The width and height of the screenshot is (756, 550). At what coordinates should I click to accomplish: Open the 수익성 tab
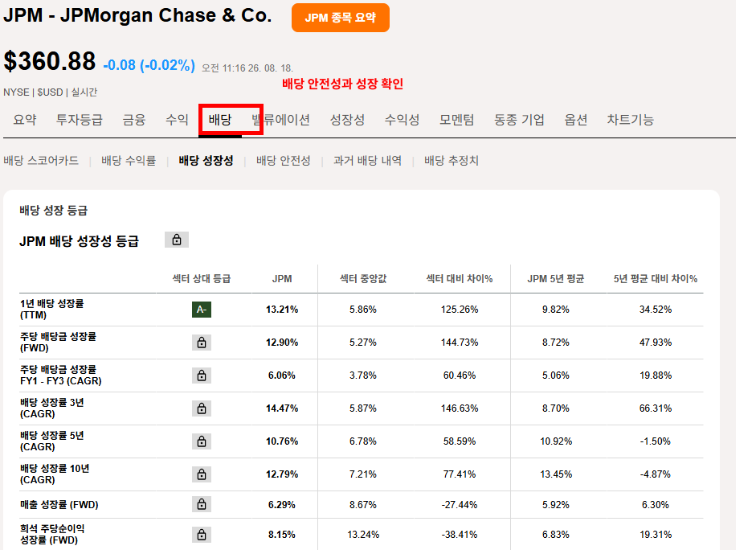pyautogui.click(x=403, y=120)
